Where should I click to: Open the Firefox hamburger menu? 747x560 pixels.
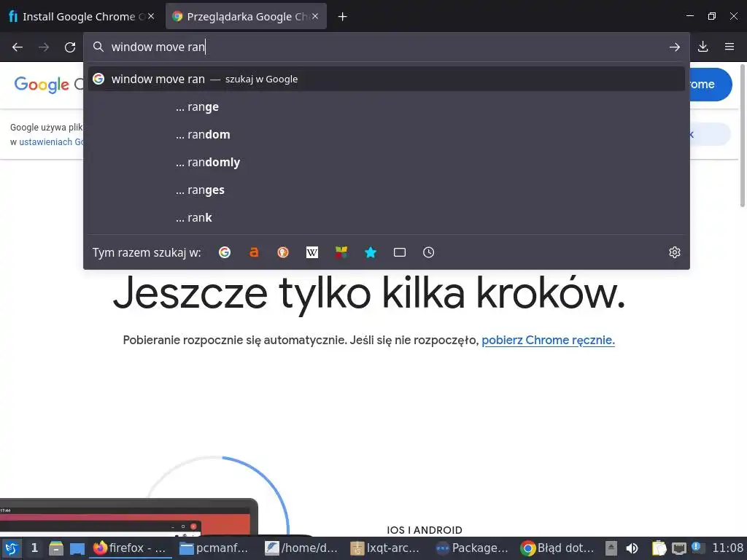(x=729, y=47)
